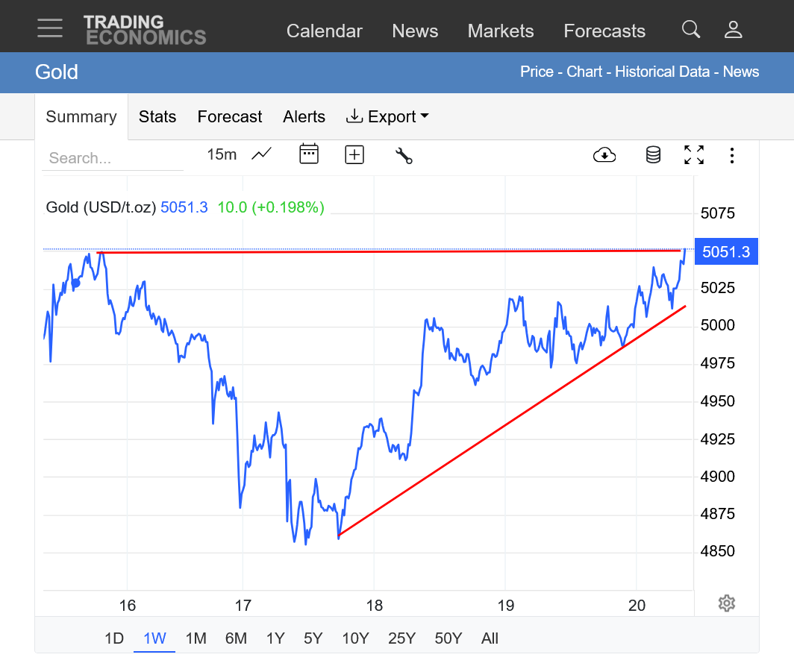The height and width of the screenshot is (672, 794).
Task: Click the search magnifier icon
Action: [691, 29]
